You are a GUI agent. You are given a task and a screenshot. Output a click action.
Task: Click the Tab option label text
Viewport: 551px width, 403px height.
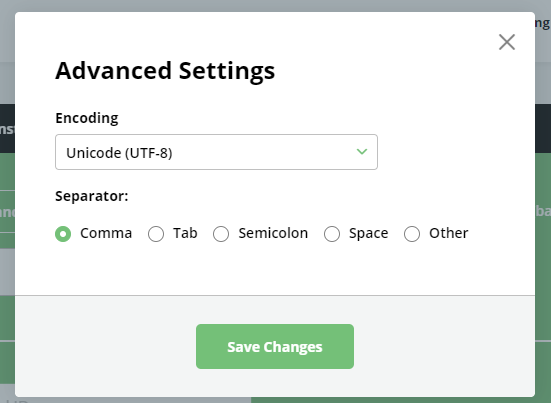point(185,233)
